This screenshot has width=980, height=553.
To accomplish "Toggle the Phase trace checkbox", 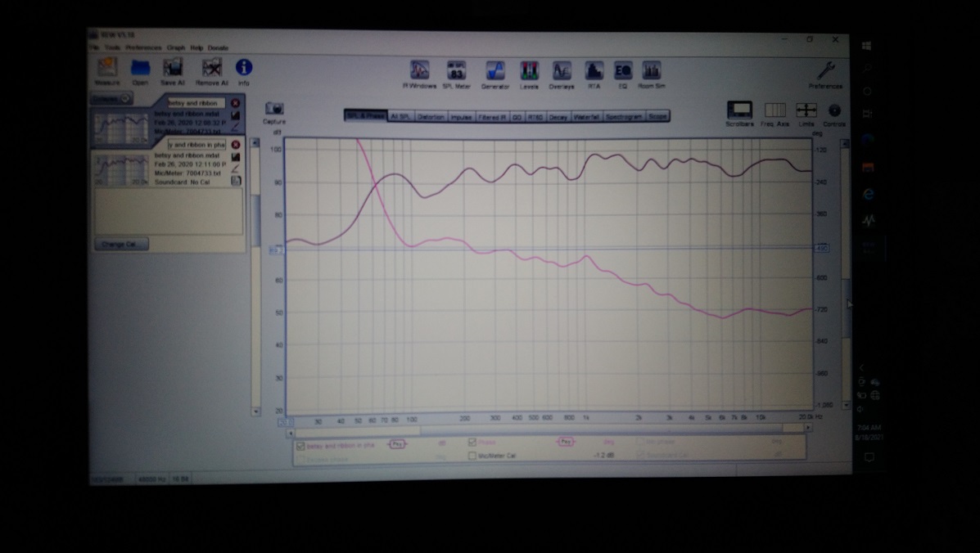I will pyautogui.click(x=472, y=442).
